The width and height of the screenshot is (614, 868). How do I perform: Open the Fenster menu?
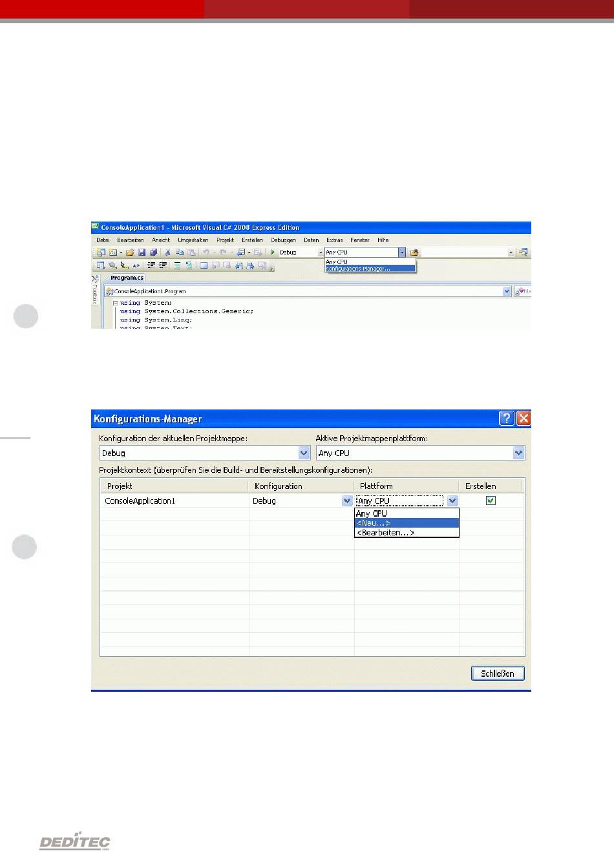point(360,240)
